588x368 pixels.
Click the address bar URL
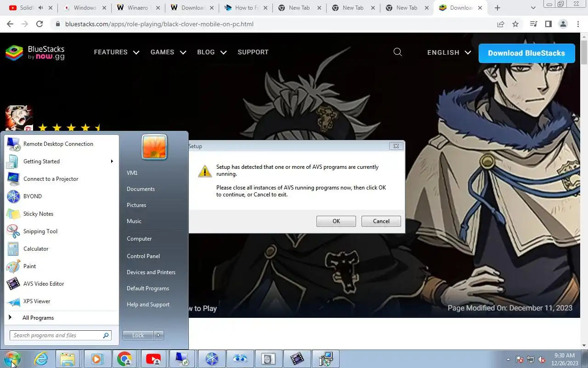pyautogui.click(x=159, y=24)
